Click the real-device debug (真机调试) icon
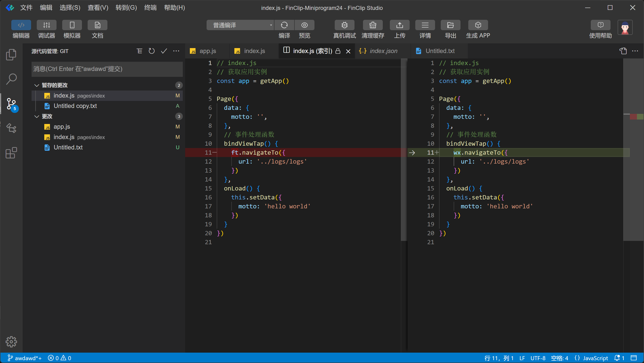 [344, 25]
